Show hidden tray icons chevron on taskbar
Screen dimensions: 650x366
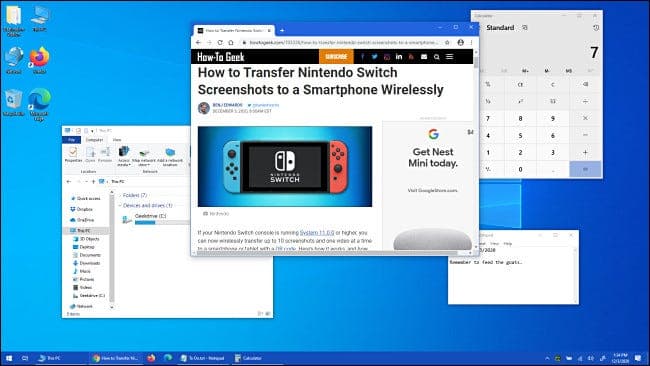(x=547, y=358)
